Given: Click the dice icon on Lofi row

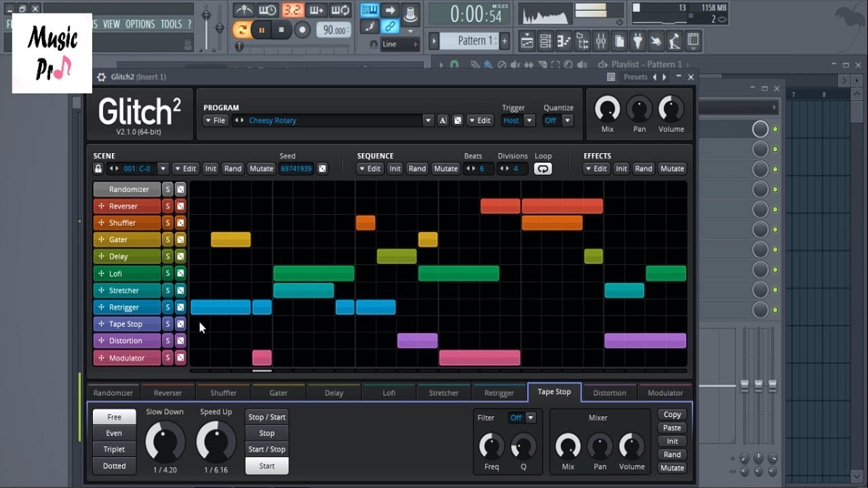Looking at the screenshot, I should 180,273.
